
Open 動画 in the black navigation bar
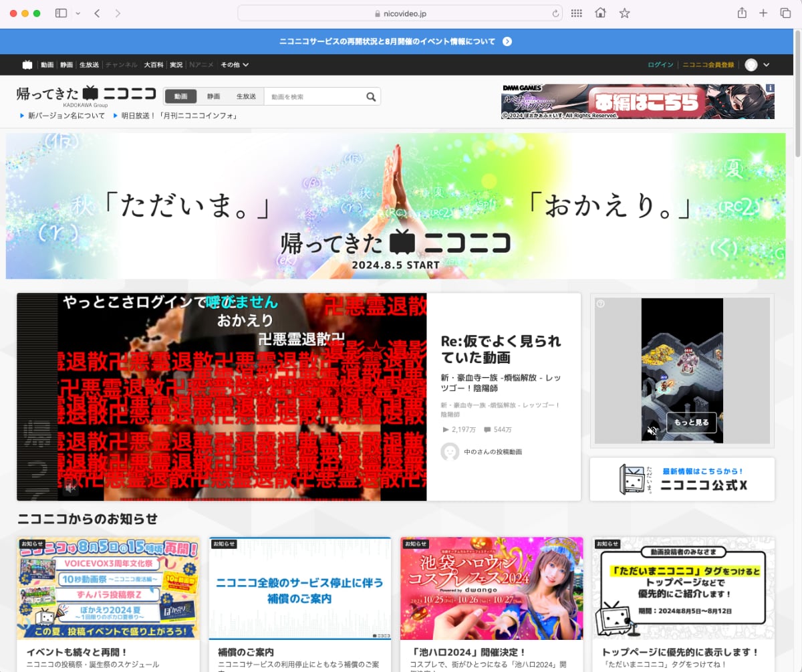point(47,65)
